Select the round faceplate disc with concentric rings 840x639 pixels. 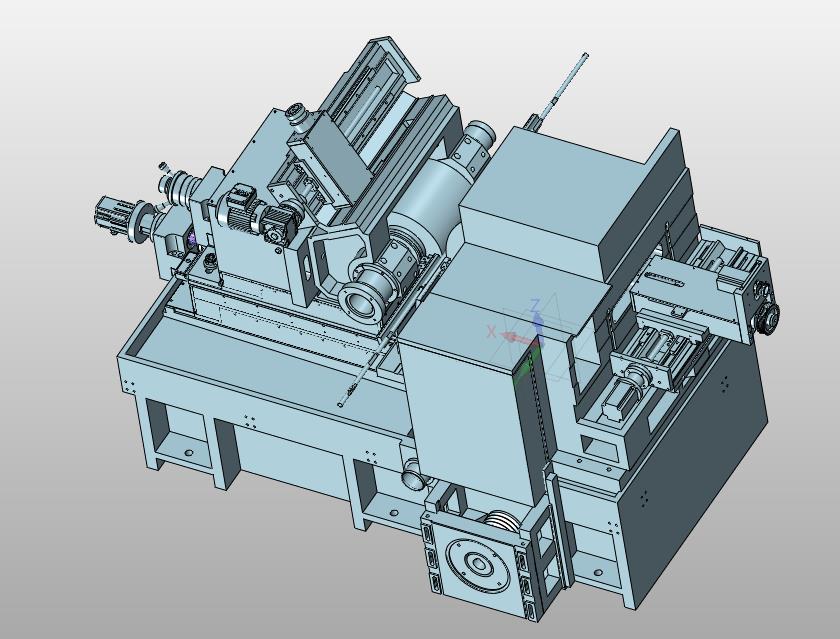477,565
